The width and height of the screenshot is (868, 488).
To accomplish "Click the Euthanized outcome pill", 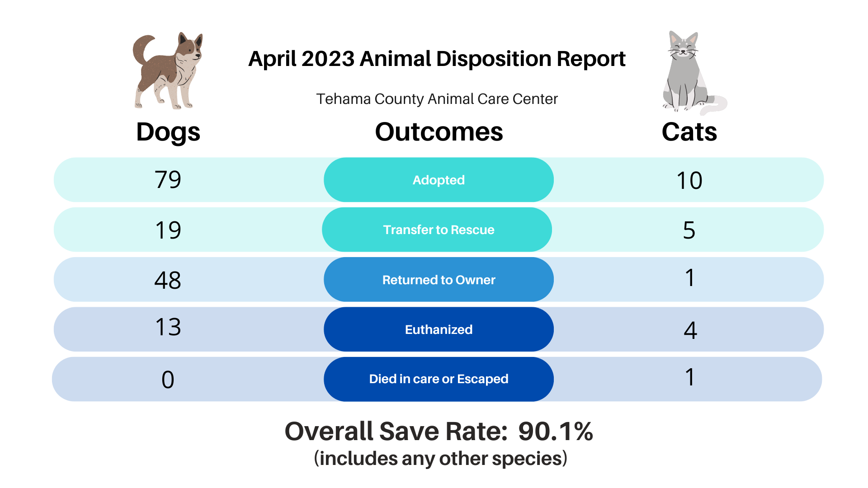I will point(439,329).
